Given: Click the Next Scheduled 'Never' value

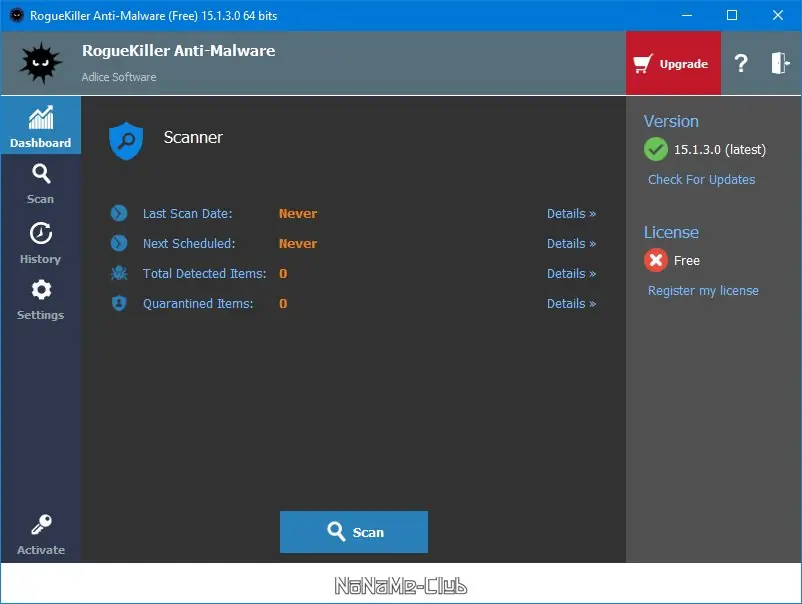Looking at the screenshot, I should click(x=298, y=243).
